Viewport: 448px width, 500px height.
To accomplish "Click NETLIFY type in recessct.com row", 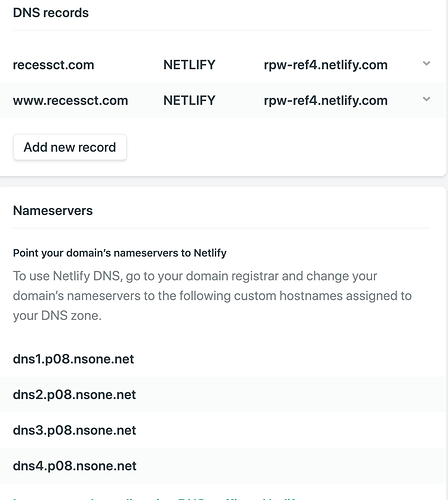I will pyautogui.click(x=189, y=65).
